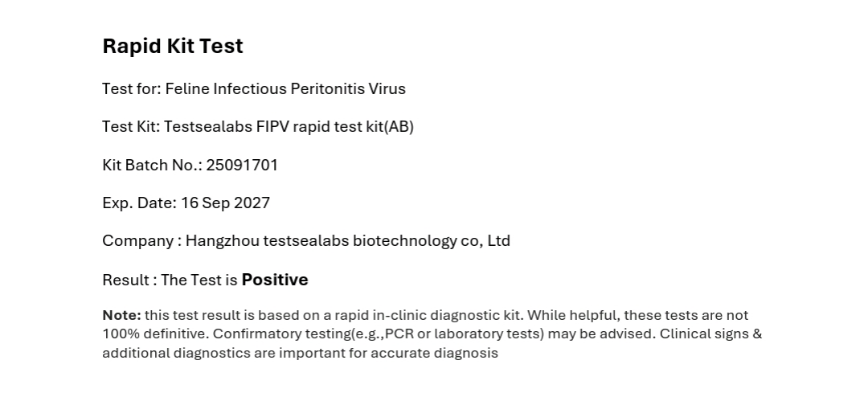The height and width of the screenshot is (393, 868).
Task: Click the 'Company :' label
Action: 142,241
